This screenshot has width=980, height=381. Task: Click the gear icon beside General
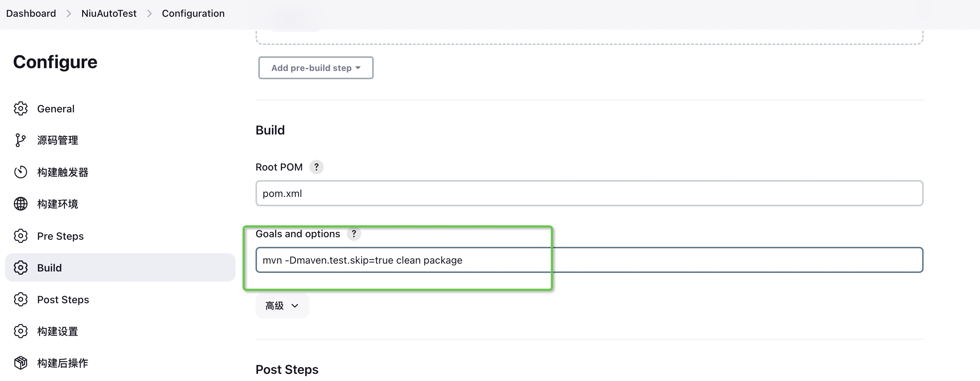pyautogui.click(x=21, y=109)
